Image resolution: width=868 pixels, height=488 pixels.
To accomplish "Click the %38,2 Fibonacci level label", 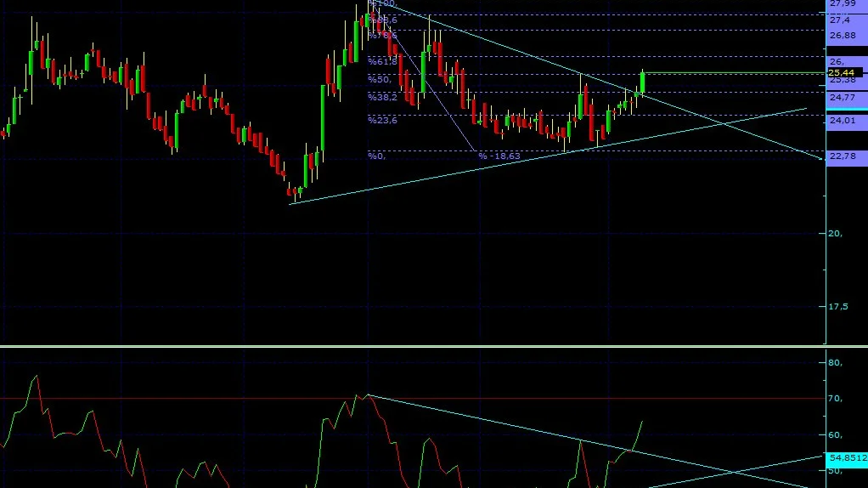I will [382, 97].
